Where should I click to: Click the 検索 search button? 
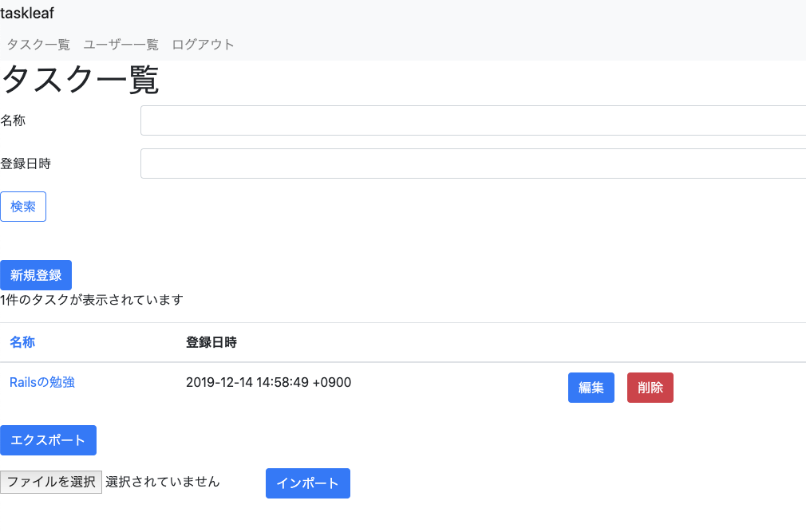tap(22, 207)
